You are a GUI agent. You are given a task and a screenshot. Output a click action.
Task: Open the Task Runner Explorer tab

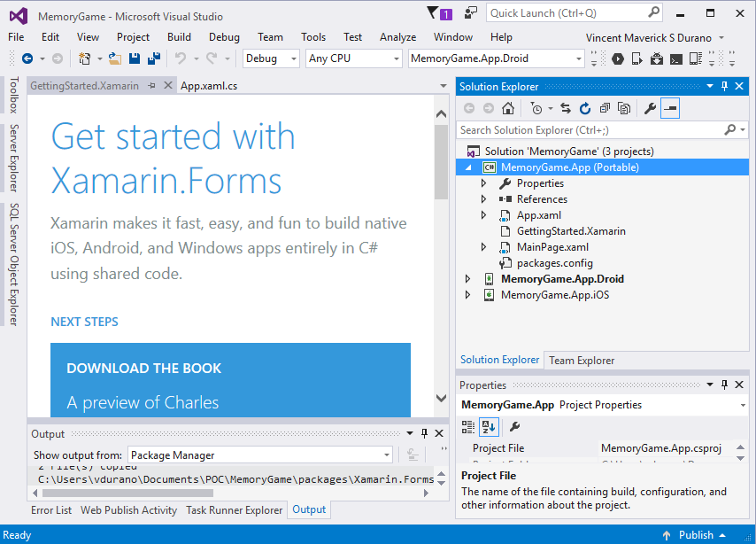click(235, 510)
